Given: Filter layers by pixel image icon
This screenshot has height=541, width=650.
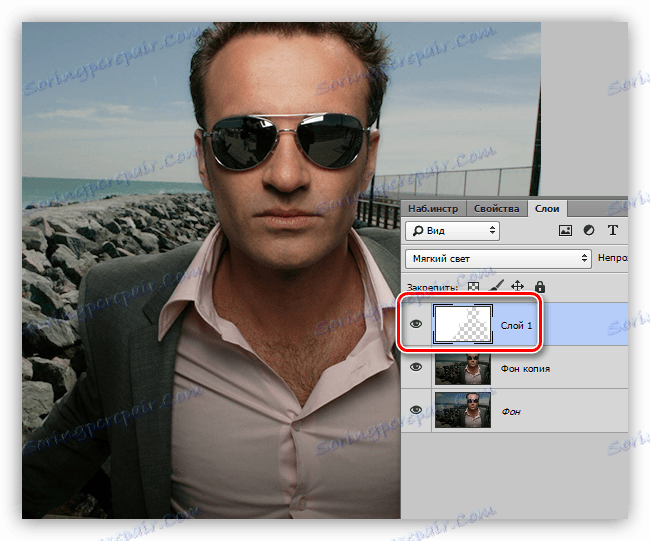Looking at the screenshot, I should coord(565,230).
